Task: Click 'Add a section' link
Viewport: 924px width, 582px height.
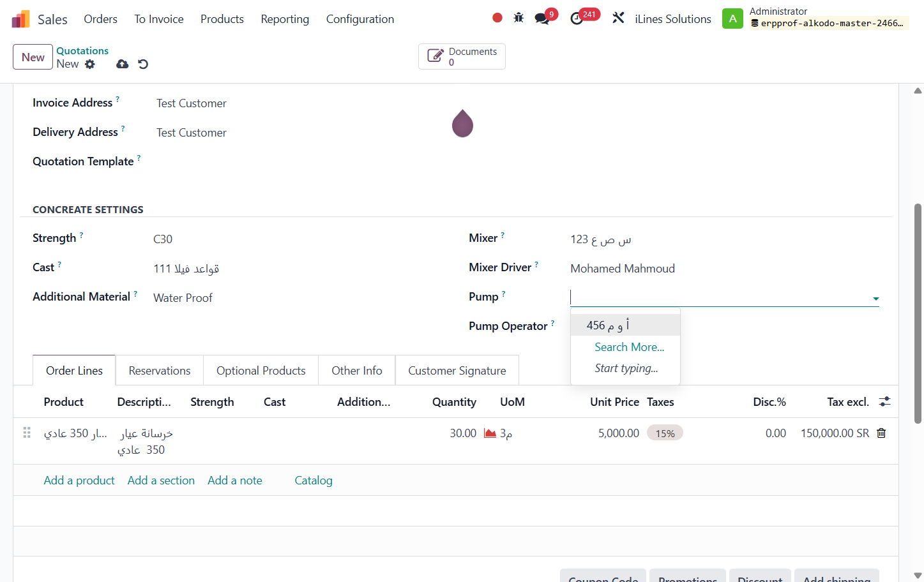Action: [x=161, y=481]
